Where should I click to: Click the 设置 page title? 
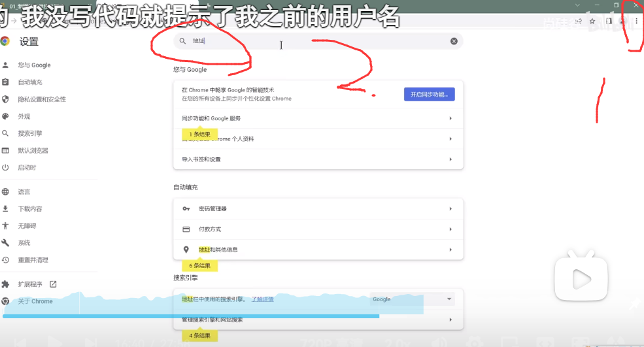tap(29, 41)
